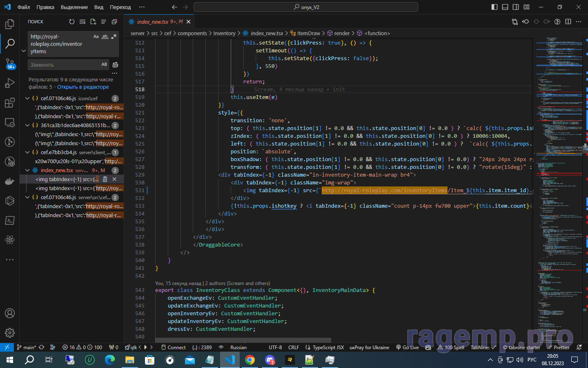Collapse the 361ca3b1dec6ae40865151b results group

click(27, 126)
